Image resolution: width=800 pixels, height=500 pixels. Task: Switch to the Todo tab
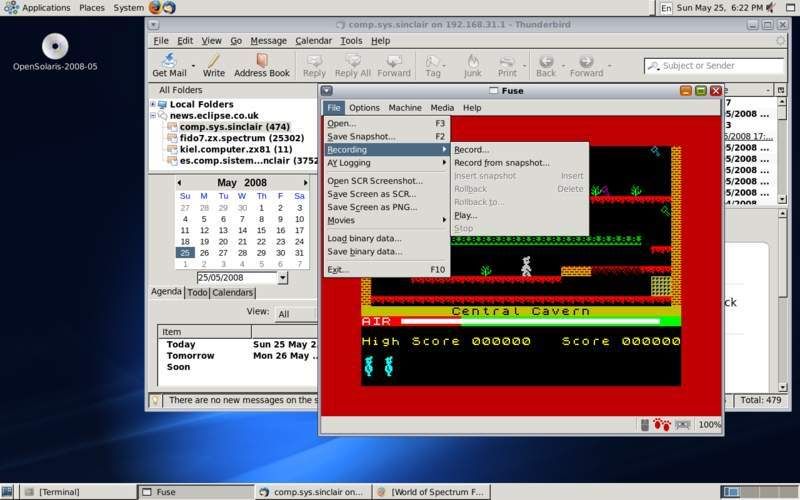(x=197, y=292)
